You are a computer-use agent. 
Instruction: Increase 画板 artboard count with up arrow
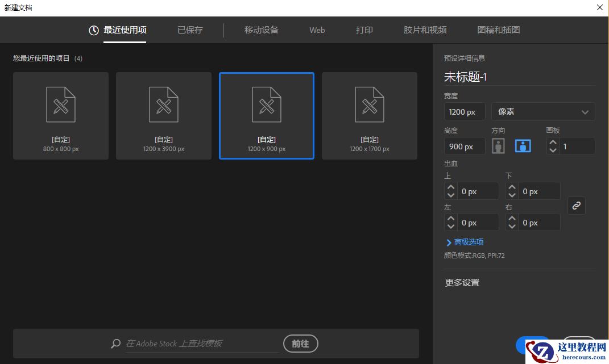coord(552,143)
